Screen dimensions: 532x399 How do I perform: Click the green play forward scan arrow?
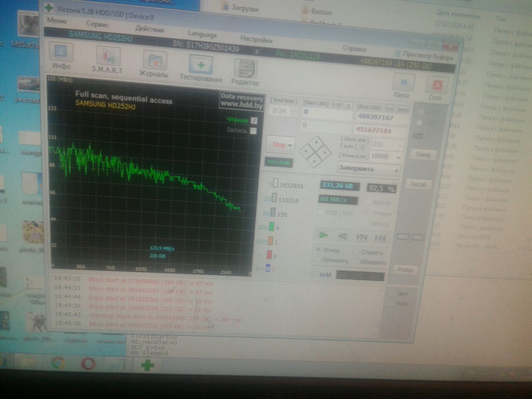(x=323, y=236)
